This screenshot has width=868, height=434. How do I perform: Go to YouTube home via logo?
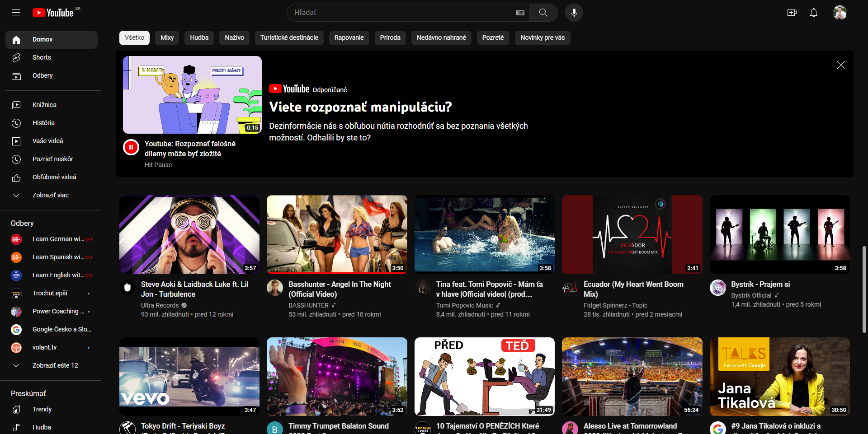coord(53,13)
